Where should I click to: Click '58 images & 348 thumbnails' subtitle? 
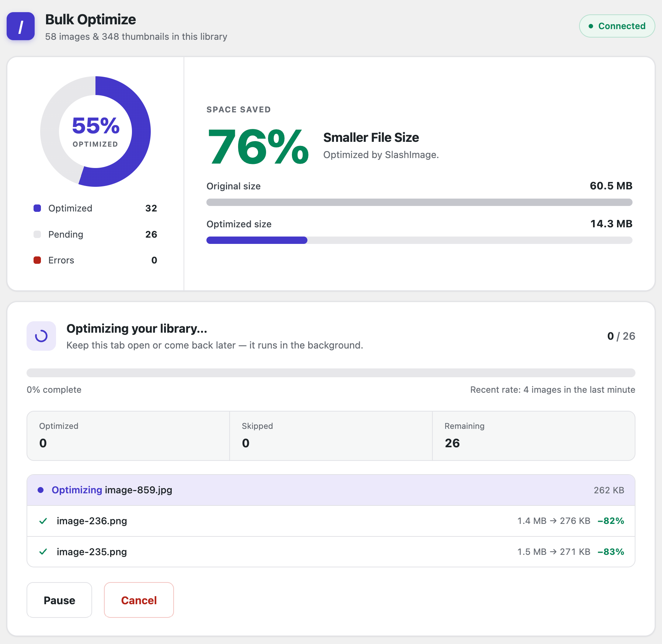(136, 37)
